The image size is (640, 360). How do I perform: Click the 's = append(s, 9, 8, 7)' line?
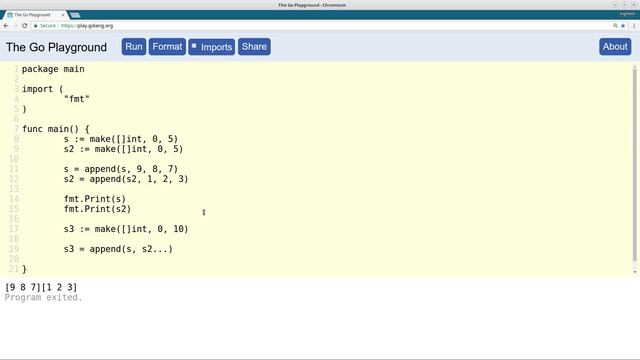click(121, 169)
